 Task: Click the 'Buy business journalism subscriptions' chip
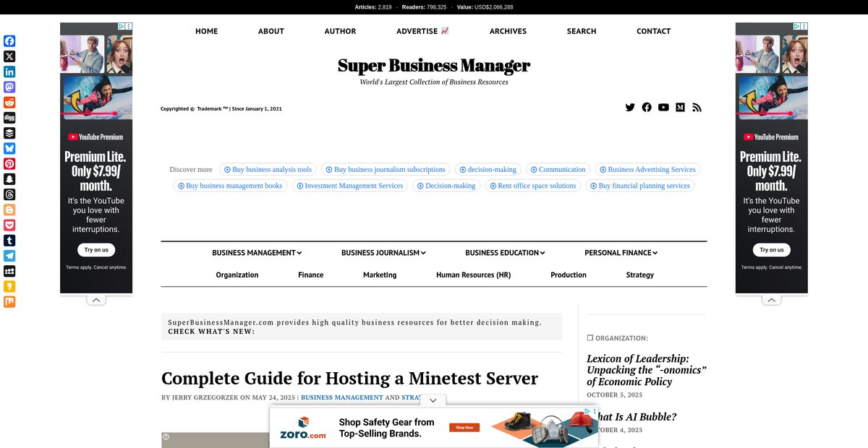(x=386, y=170)
